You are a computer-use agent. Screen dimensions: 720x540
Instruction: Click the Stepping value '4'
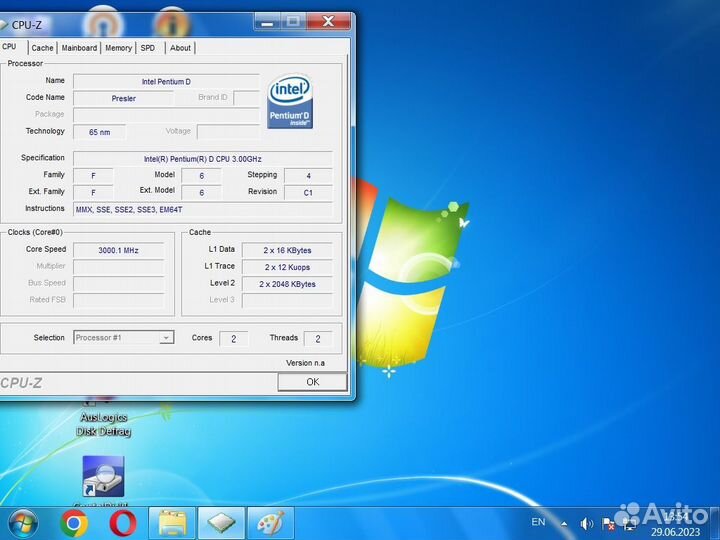pos(308,176)
